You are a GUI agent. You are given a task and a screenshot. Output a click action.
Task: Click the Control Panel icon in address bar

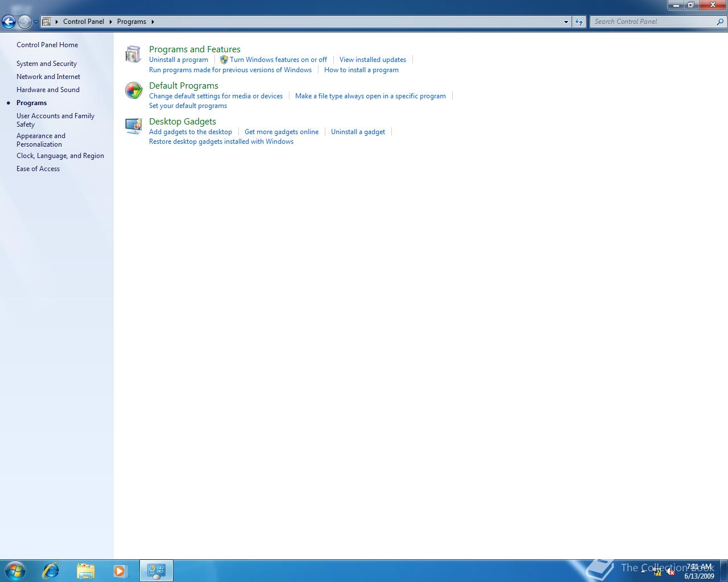pyautogui.click(x=47, y=22)
